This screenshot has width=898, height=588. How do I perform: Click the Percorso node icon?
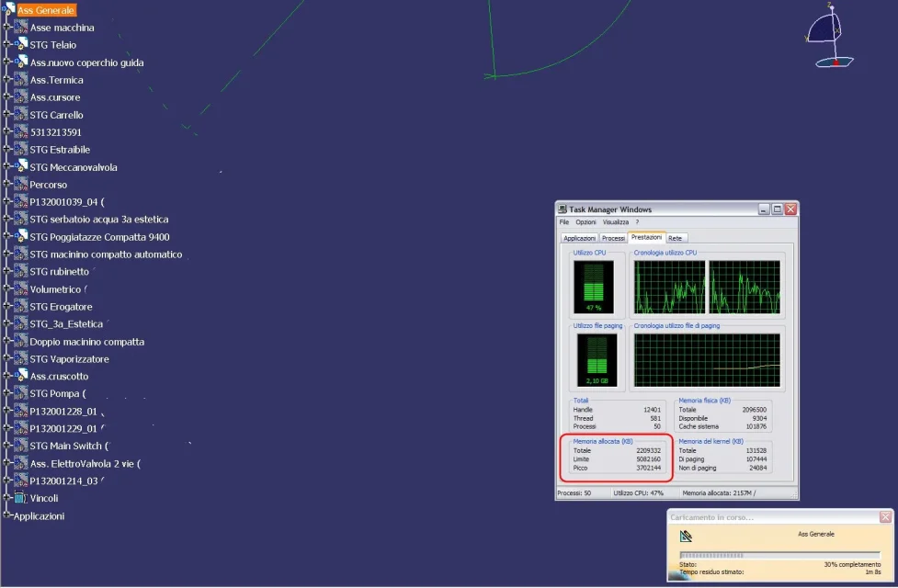click(x=20, y=185)
